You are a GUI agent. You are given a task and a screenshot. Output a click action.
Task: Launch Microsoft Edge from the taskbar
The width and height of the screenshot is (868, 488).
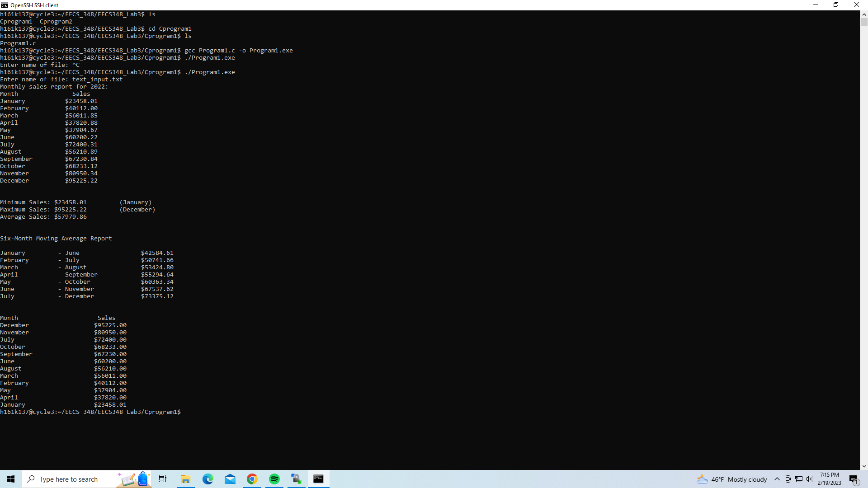[x=208, y=479]
